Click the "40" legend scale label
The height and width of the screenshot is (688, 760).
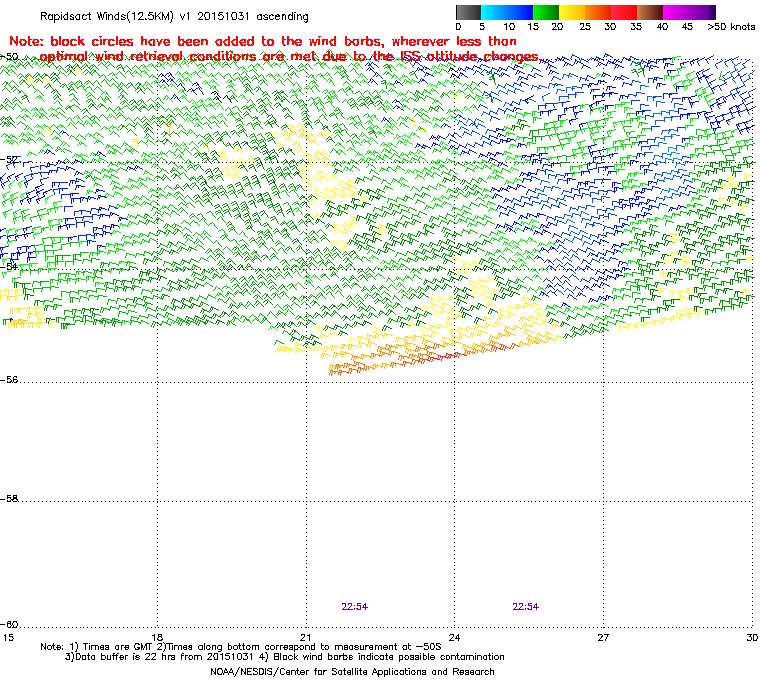coord(662,27)
